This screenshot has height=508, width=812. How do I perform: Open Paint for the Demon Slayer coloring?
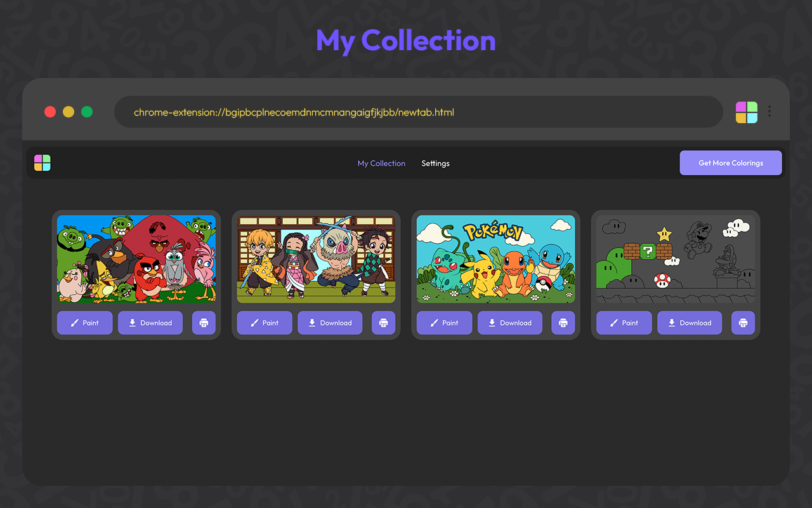pyautogui.click(x=265, y=323)
